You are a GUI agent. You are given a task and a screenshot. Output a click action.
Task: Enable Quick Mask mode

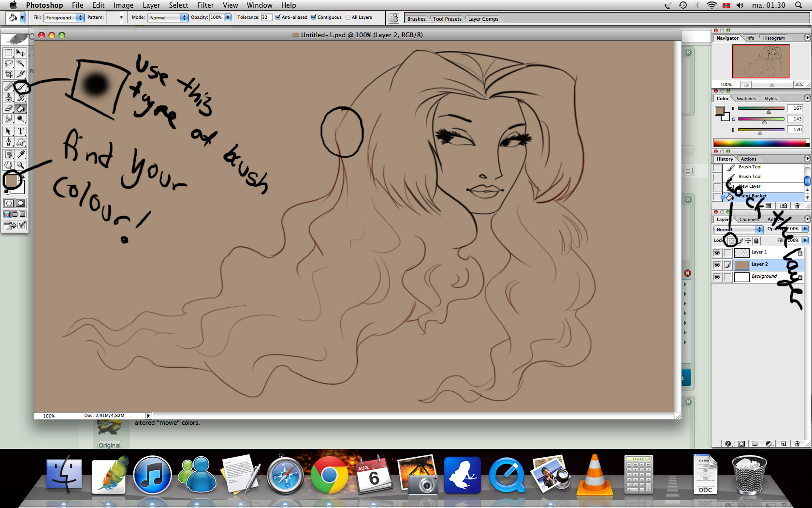pos(20,203)
